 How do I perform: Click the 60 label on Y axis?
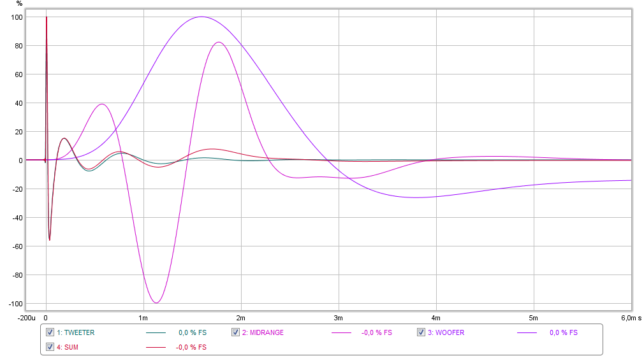[19, 75]
